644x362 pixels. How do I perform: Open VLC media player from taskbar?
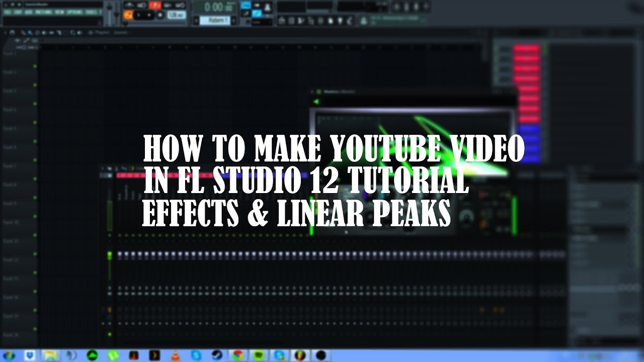(x=175, y=355)
